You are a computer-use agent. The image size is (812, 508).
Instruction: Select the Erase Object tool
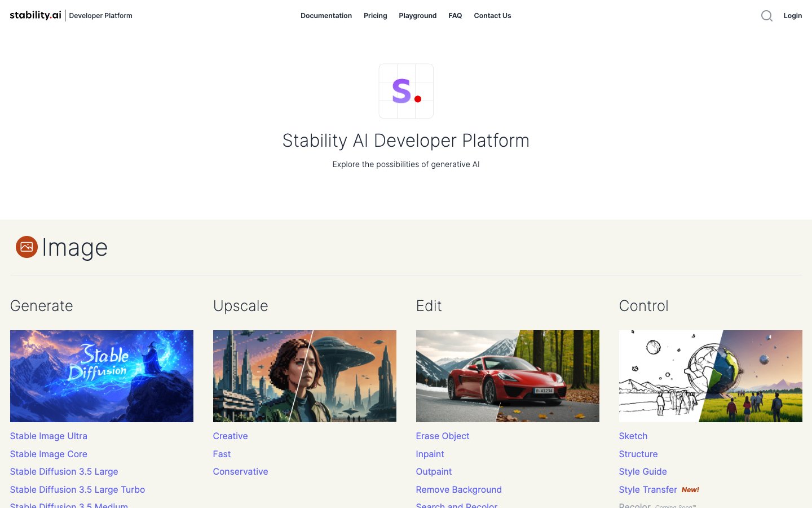[442, 436]
